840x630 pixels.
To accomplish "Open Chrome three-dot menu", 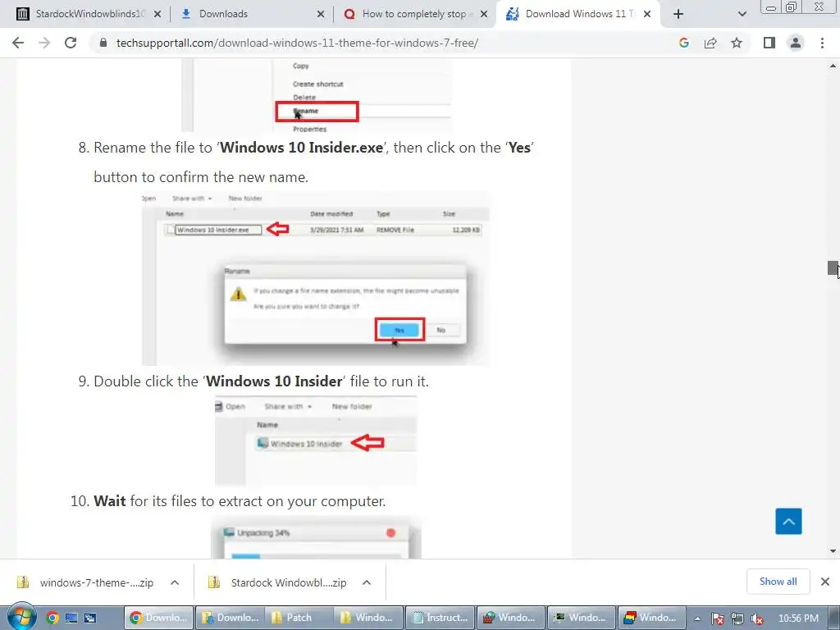I will pos(822,43).
